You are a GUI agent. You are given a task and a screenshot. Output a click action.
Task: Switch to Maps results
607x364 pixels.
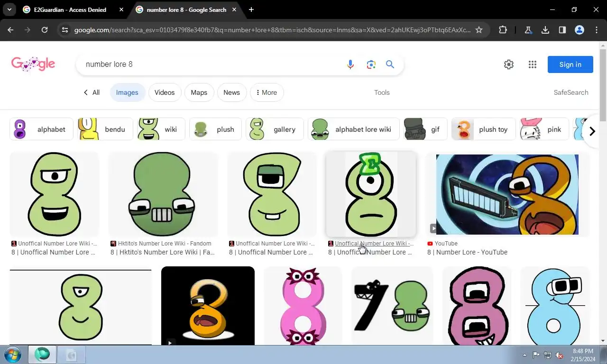(199, 92)
